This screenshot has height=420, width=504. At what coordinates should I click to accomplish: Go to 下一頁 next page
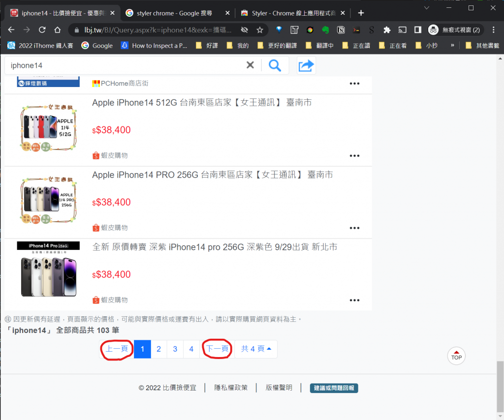click(x=217, y=349)
